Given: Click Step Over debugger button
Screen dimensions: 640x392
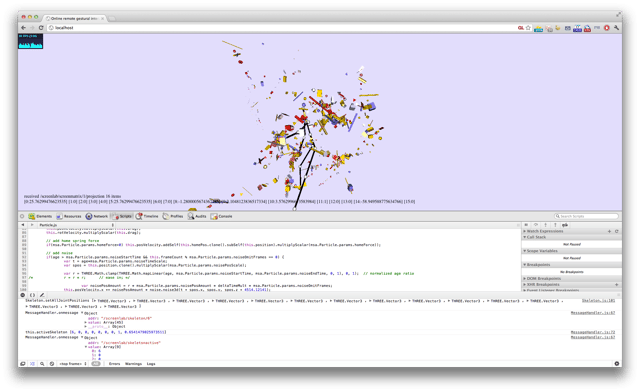Looking at the screenshot, I should pyautogui.click(x=536, y=225).
